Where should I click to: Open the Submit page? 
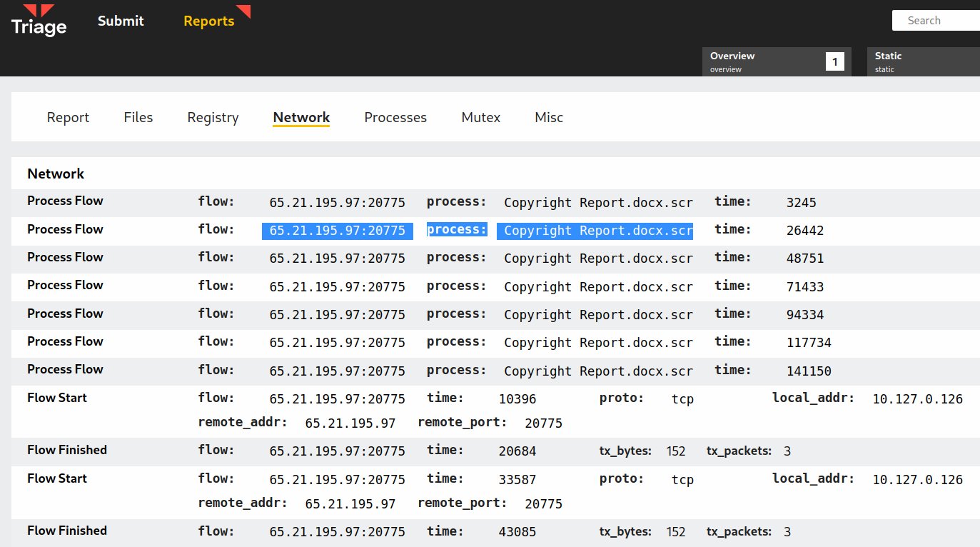coord(121,21)
